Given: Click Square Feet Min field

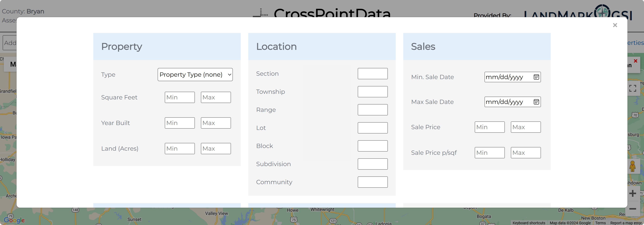Looking at the screenshot, I should click(x=179, y=97).
